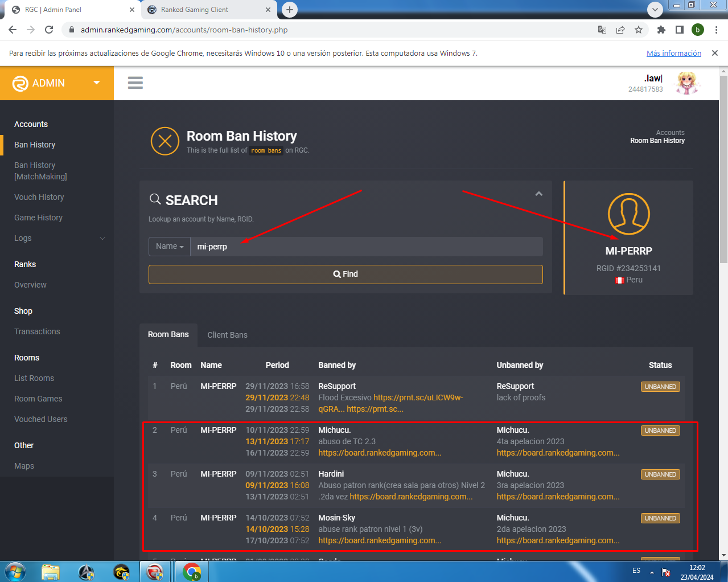This screenshot has width=728, height=582.
Task: Collapse the Search panel with the chevron
Action: [x=539, y=194]
